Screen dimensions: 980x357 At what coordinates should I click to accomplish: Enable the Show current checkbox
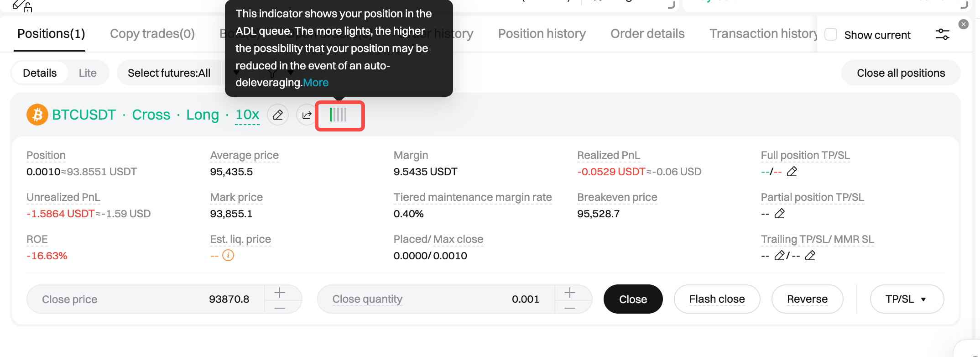point(831,35)
